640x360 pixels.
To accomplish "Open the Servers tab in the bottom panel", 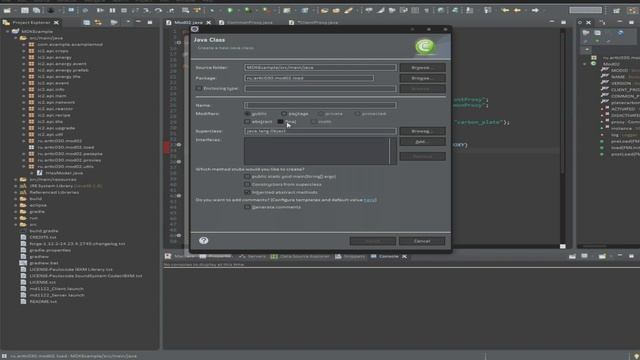I will coord(252,256).
